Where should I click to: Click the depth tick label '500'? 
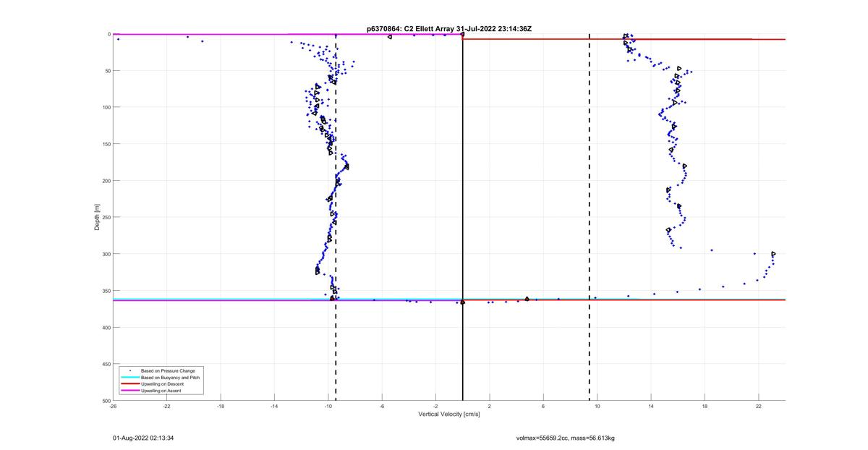point(106,401)
